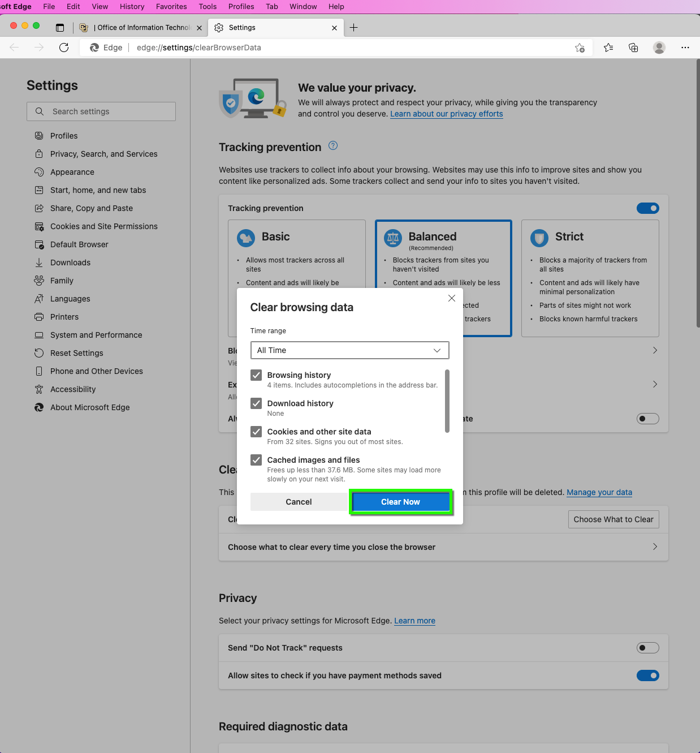
Task: Open Cookies and Site Permissions settings
Action: click(x=103, y=226)
